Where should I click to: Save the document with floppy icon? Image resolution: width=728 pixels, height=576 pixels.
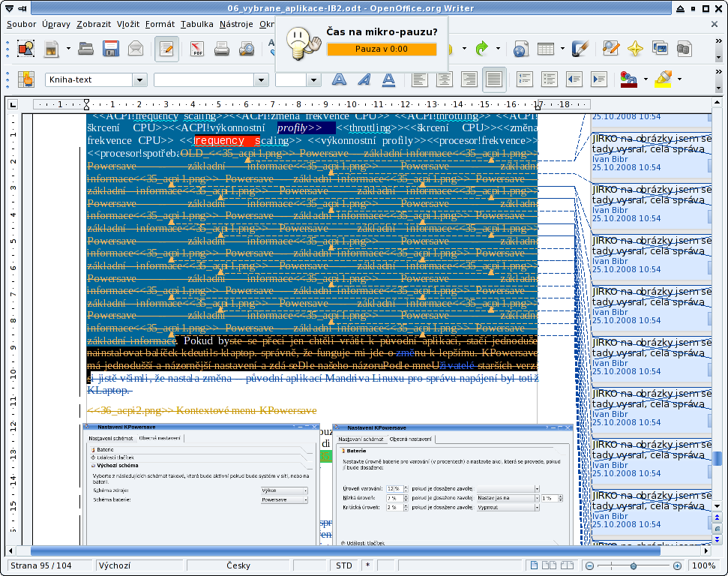110,49
